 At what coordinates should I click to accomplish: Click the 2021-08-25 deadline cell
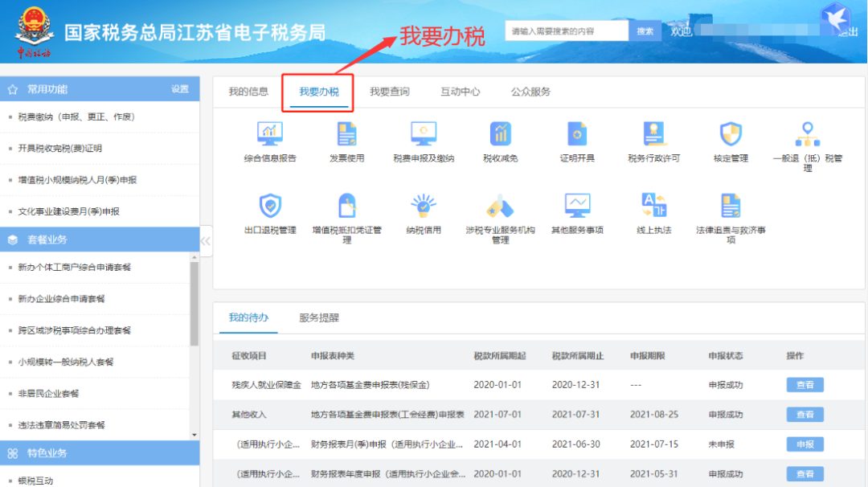point(653,415)
